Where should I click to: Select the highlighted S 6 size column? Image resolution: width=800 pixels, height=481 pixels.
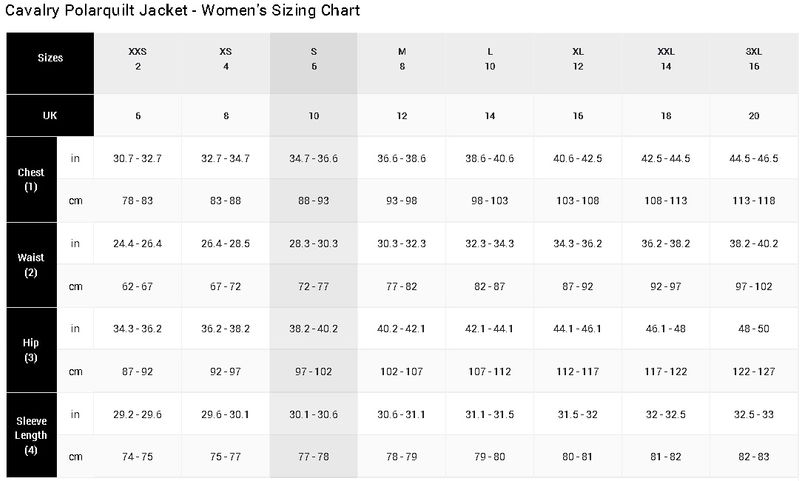[313, 58]
